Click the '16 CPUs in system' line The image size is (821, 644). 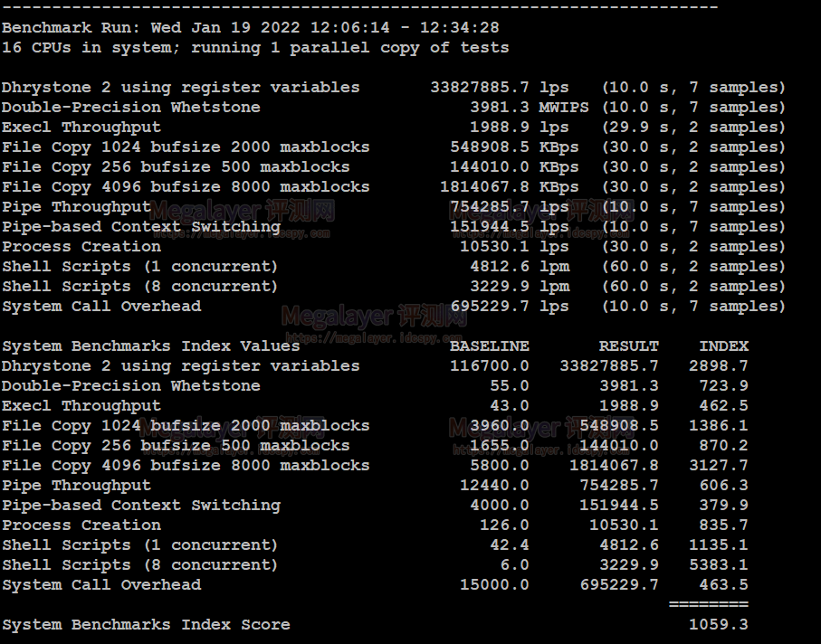(x=255, y=48)
